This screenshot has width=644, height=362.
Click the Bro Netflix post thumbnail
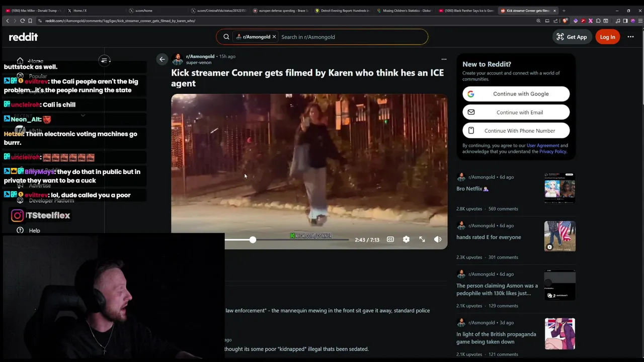pyautogui.click(x=559, y=188)
